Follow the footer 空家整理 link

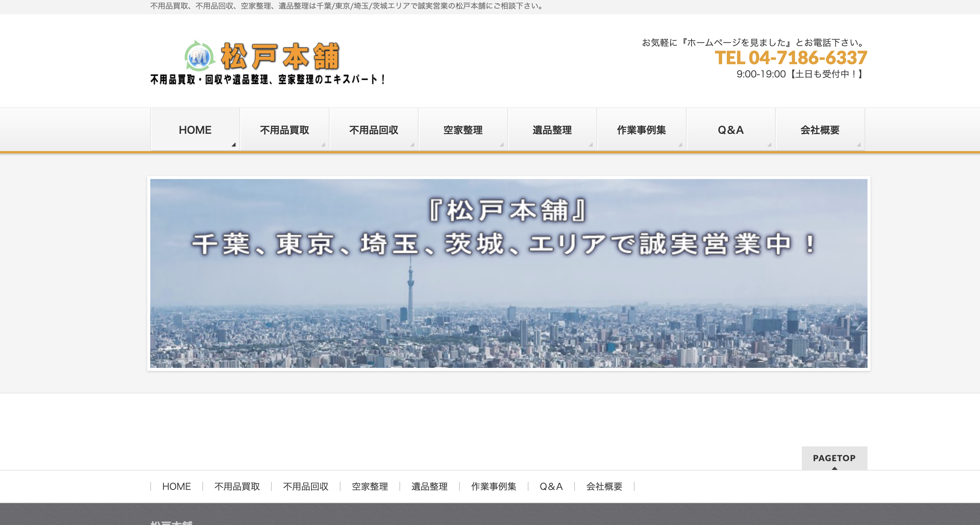click(370, 486)
